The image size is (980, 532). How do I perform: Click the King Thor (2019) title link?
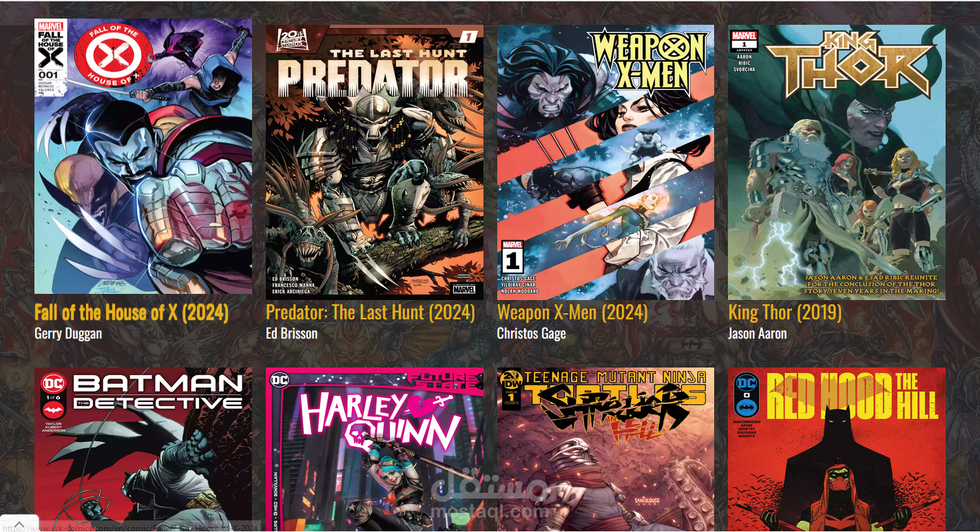pyautogui.click(x=785, y=312)
